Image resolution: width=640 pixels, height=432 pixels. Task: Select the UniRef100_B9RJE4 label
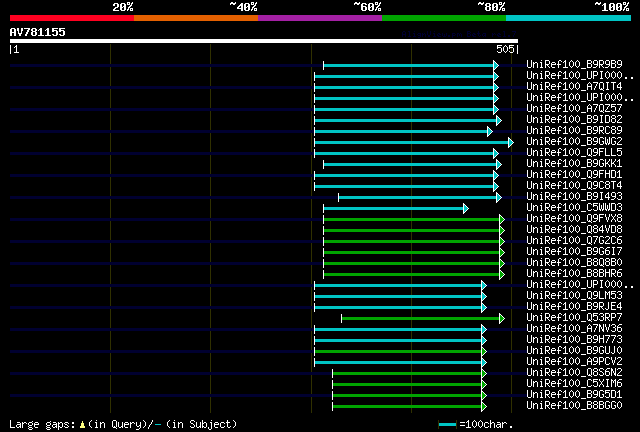[574, 307]
